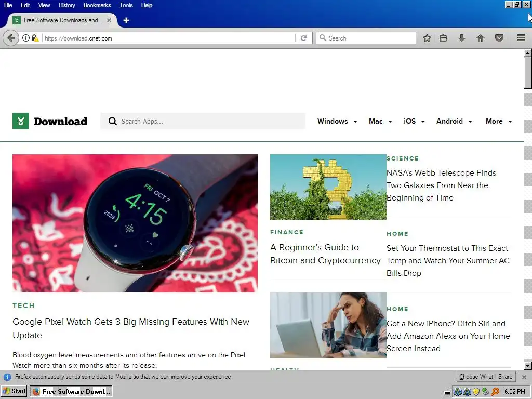The width and height of the screenshot is (532, 399).
Task: Bookmark this page with the star icon
Action: click(x=427, y=38)
